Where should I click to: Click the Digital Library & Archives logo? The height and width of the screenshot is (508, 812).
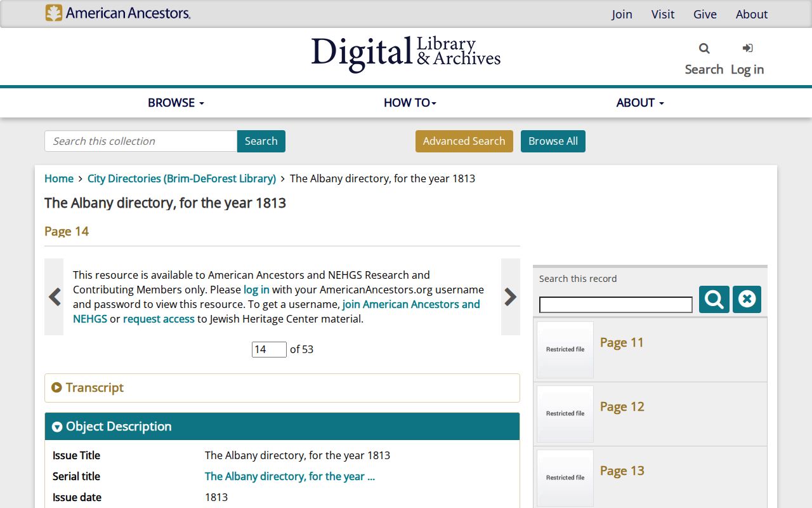click(406, 54)
